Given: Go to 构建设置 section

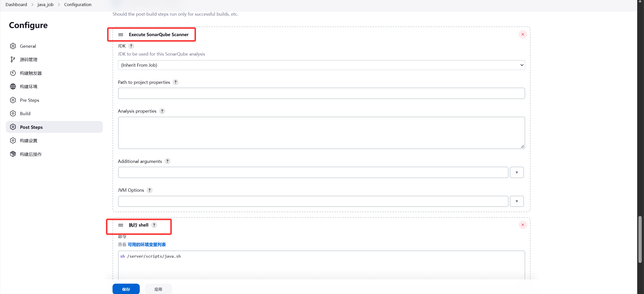Looking at the screenshot, I should tap(54, 140).
